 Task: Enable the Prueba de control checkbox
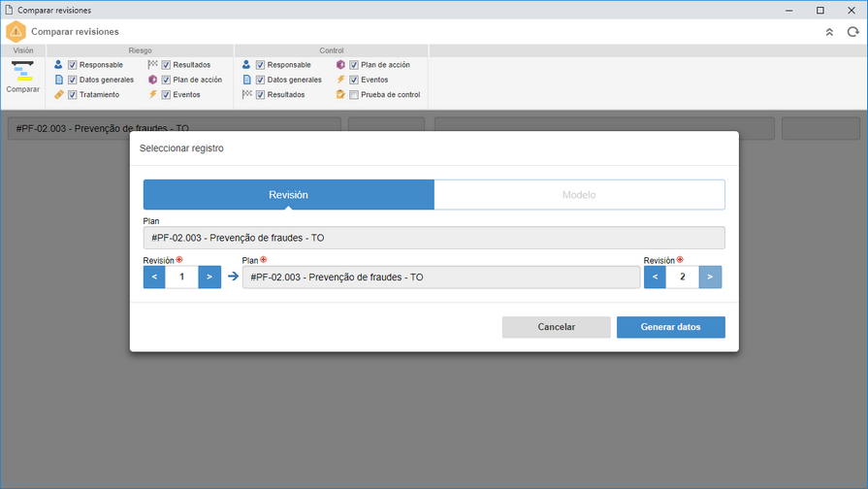(x=354, y=95)
